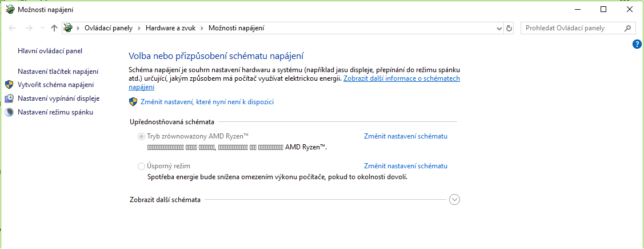Image resolution: width=644 pixels, height=249 pixels.
Task: Click the shield icon beside Změnit nastavení
Action: 133,102
